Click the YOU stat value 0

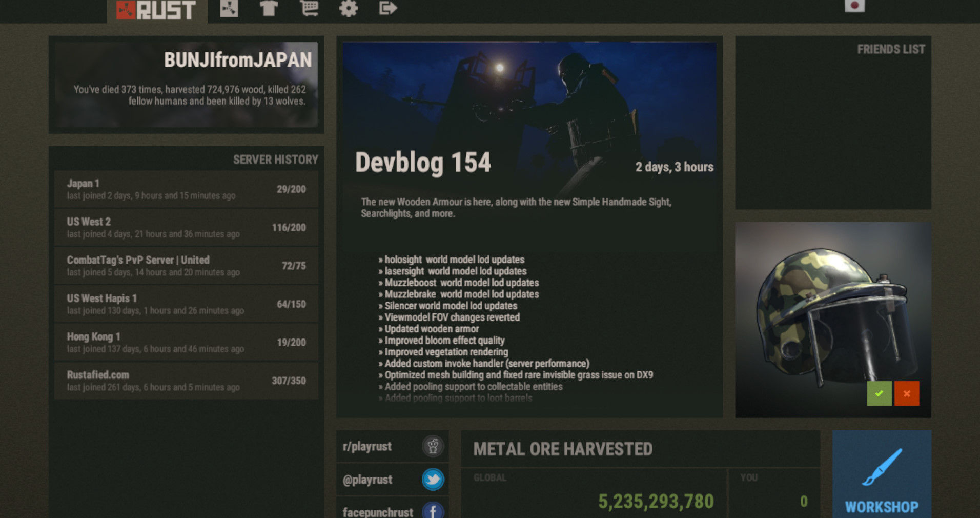804,501
